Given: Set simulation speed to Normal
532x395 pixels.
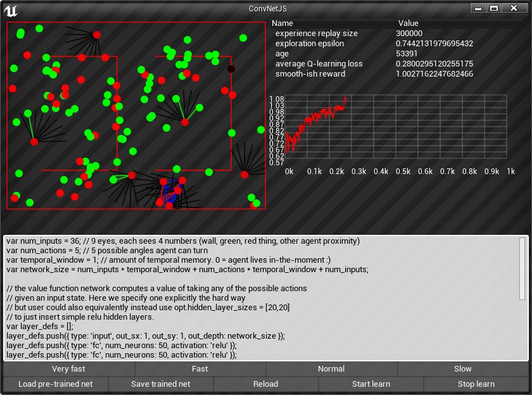Looking at the screenshot, I should (x=331, y=369).
